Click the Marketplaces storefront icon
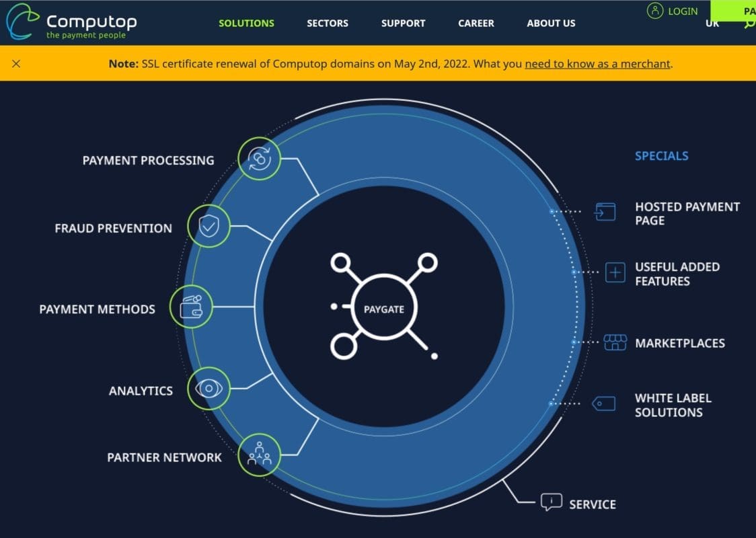The height and width of the screenshot is (538, 756). [615, 342]
